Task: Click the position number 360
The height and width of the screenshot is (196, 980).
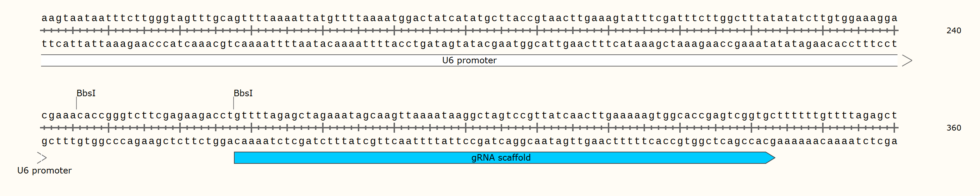Action: tap(954, 128)
